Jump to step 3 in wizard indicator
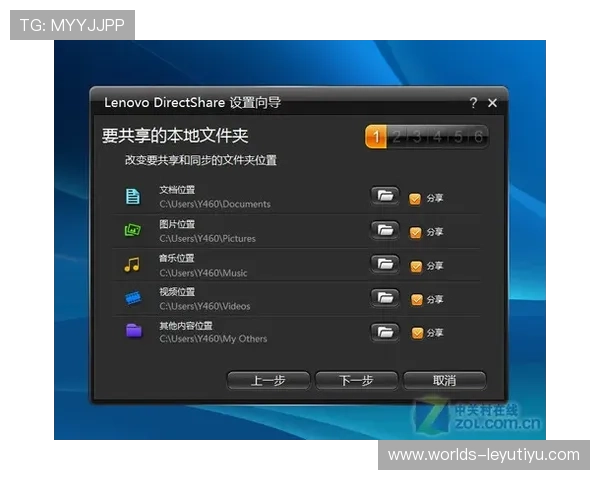 (x=417, y=137)
